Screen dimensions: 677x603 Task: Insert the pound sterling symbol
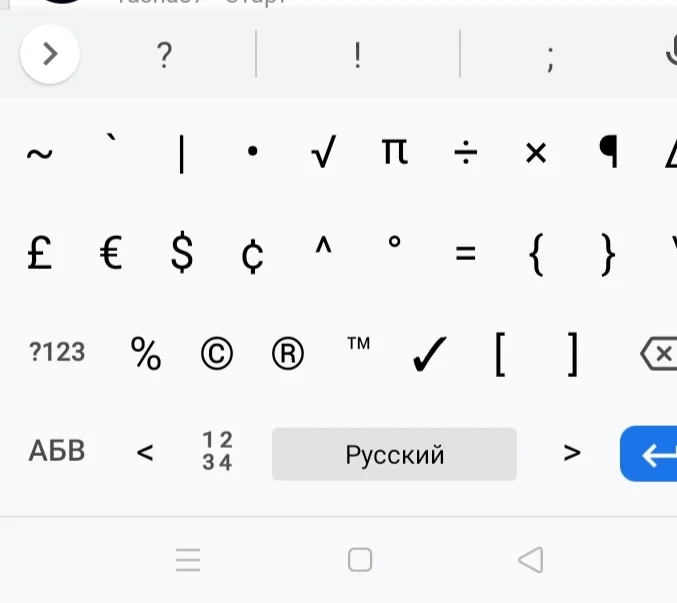(40, 253)
